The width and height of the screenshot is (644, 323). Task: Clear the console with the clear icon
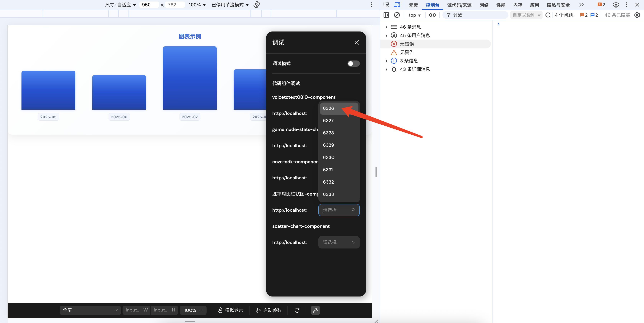point(397,15)
